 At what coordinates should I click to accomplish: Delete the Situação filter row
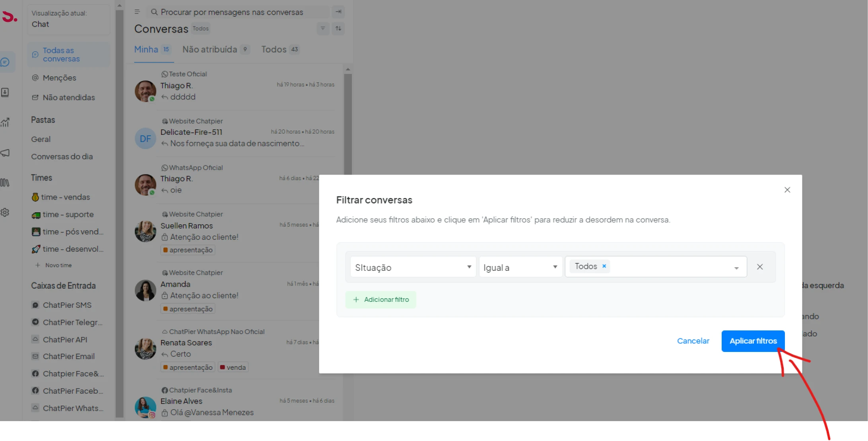[760, 267]
